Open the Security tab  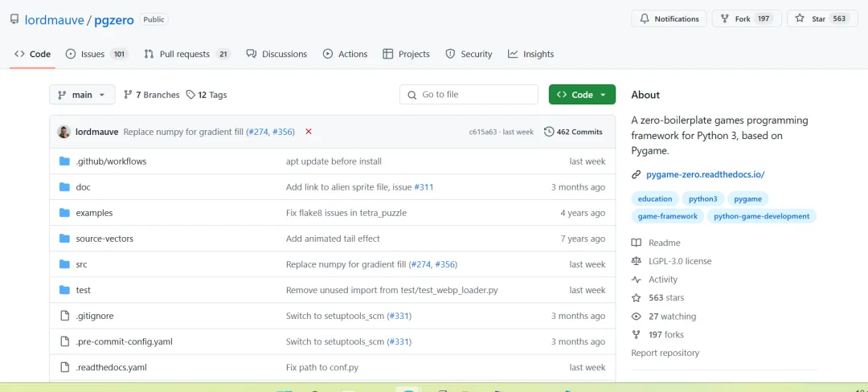point(469,54)
